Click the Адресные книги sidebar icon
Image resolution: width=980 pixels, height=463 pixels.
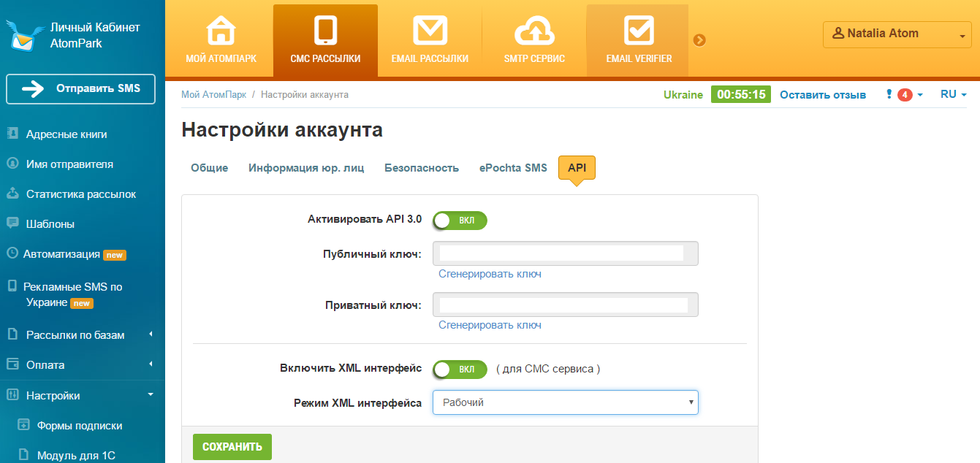coord(12,134)
